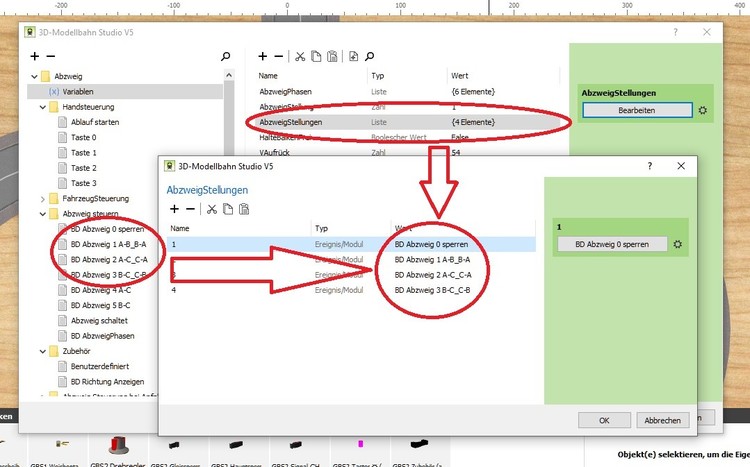Cut list element in the AbzweigStellungen dialog
This screenshot has width=750, height=467.
pyautogui.click(x=212, y=209)
